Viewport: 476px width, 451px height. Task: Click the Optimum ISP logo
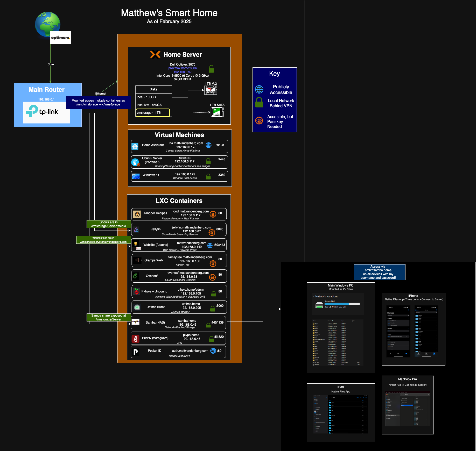[61, 38]
